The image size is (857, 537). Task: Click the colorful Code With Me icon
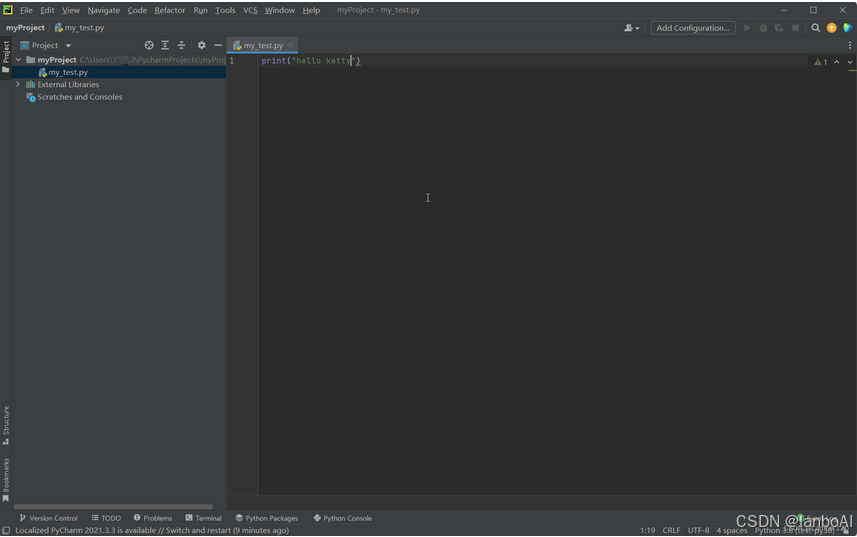[848, 28]
